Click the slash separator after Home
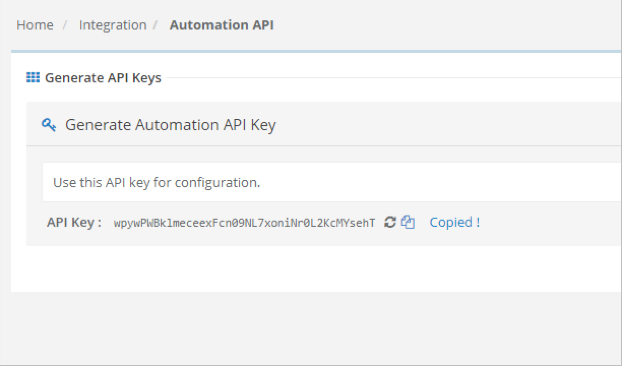The image size is (622, 366). click(x=65, y=25)
